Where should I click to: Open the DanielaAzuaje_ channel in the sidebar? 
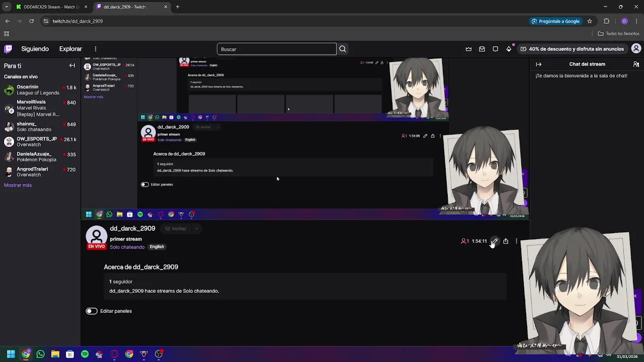pyautogui.click(x=40, y=157)
